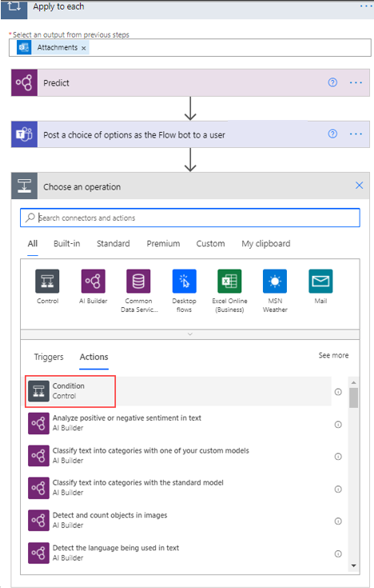Click the actions list scrollbar thumb
Viewport: 374px width, 588px height.
353,398
